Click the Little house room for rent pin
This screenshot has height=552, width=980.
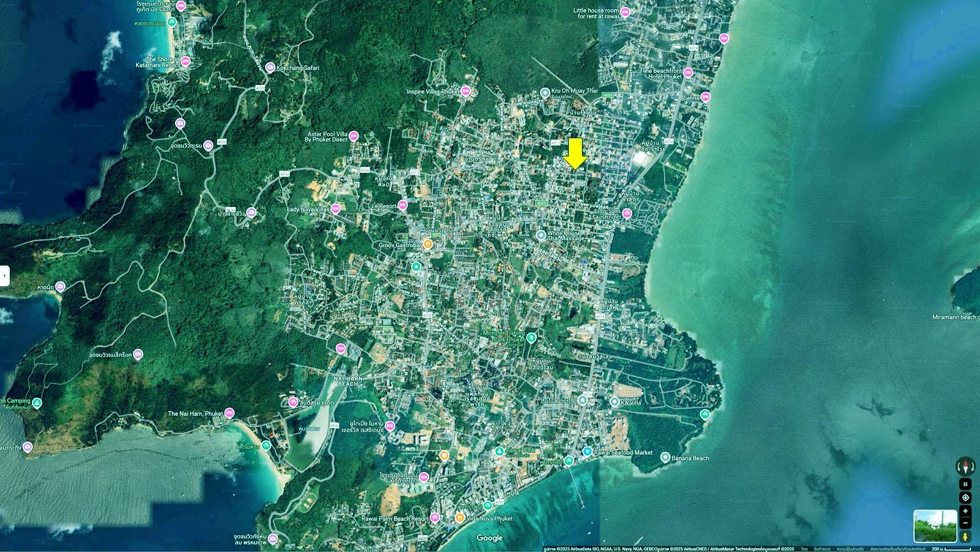click(625, 12)
